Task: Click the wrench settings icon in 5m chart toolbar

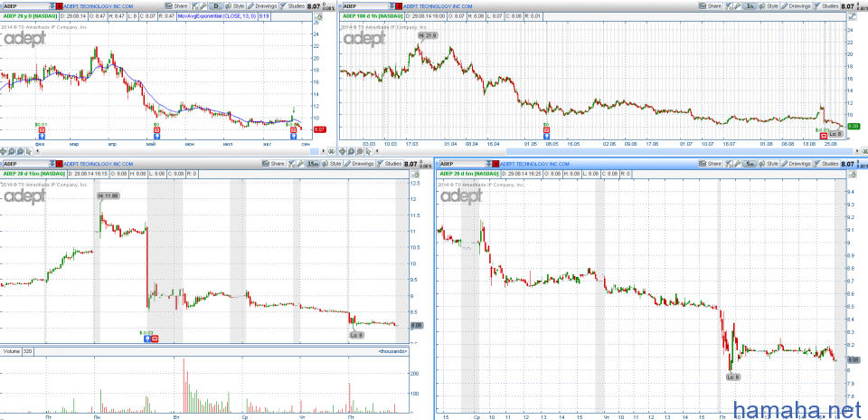Action: [x=738, y=164]
